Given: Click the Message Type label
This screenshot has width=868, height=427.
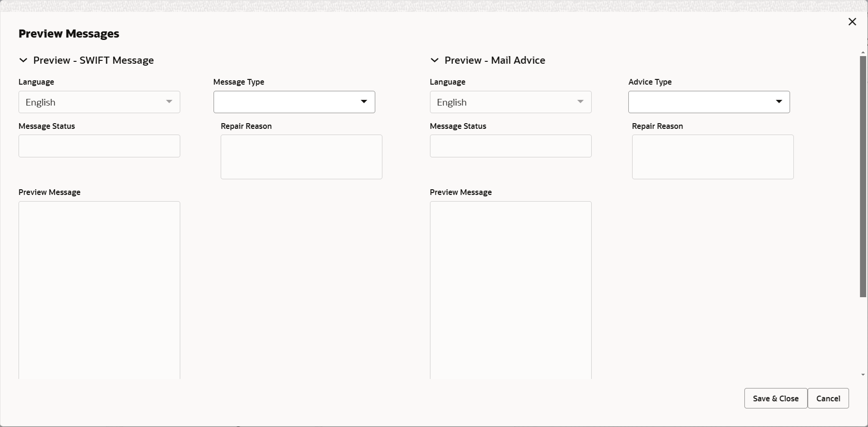Looking at the screenshot, I should tap(239, 82).
